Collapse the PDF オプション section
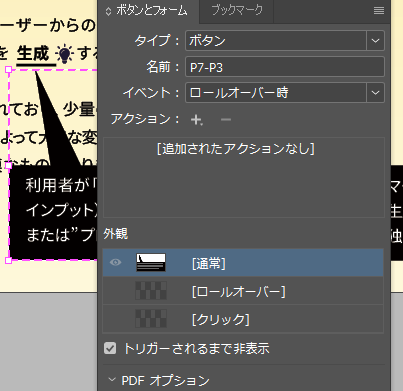403x391 pixels. (x=112, y=380)
